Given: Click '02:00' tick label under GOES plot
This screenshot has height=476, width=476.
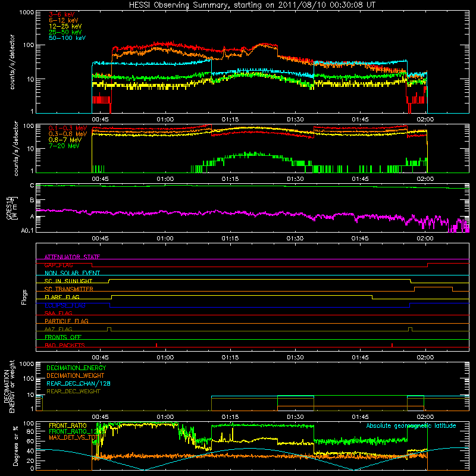Looking at the screenshot, I should (425, 239).
